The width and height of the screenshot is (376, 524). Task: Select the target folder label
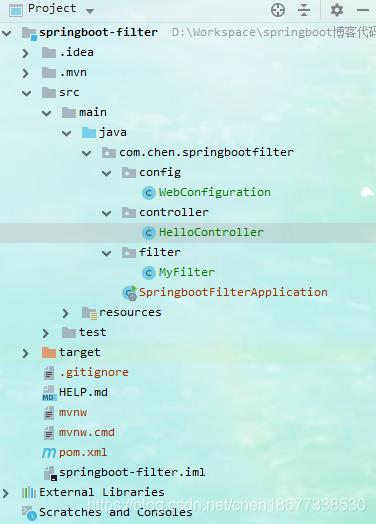click(x=80, y=353)
